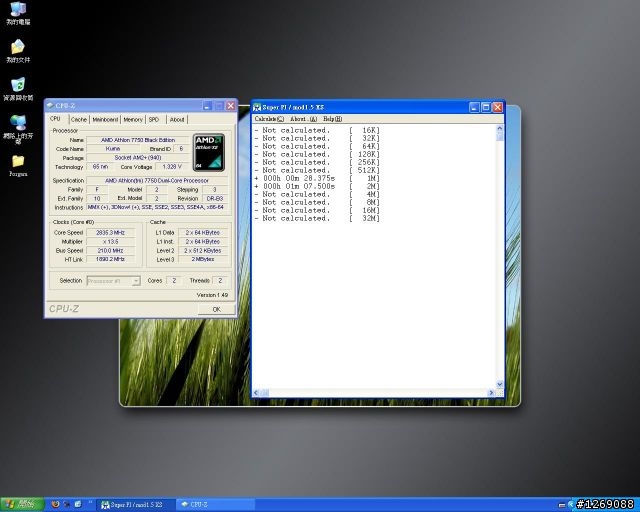Open the Windows Start menu

tap(22, 505)
